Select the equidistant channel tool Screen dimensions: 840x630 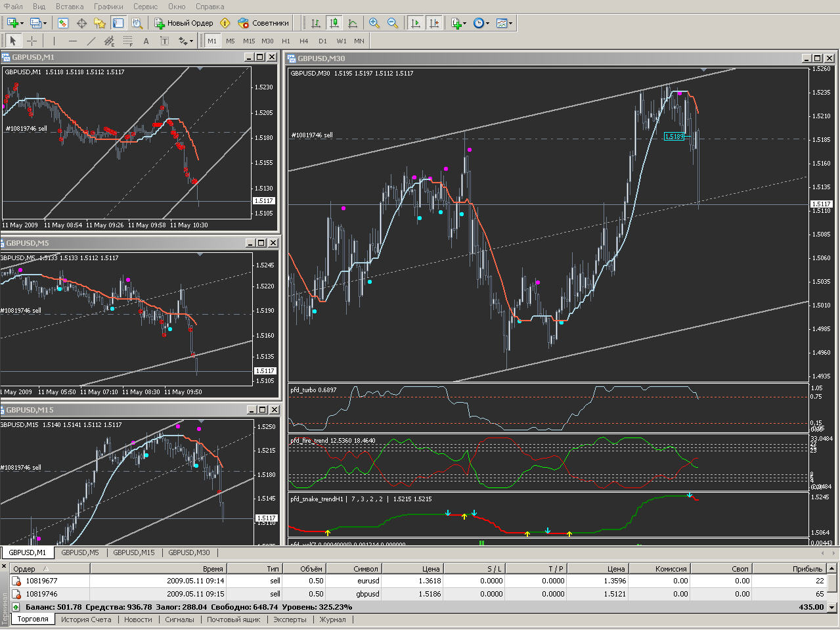point(109,41)
